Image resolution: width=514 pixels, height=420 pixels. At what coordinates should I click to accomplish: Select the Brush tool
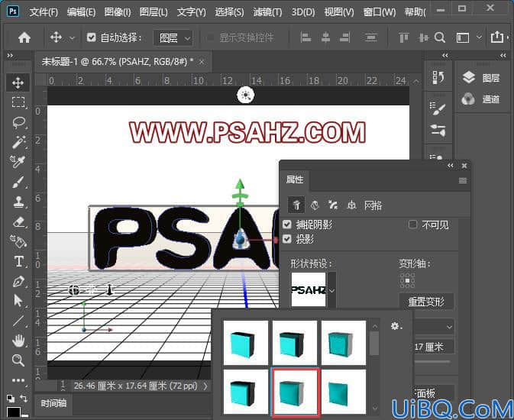point(18,182)
